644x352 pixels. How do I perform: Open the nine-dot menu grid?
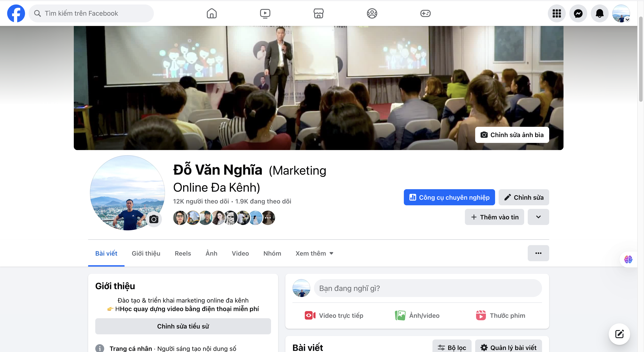(x=557, y=13)
